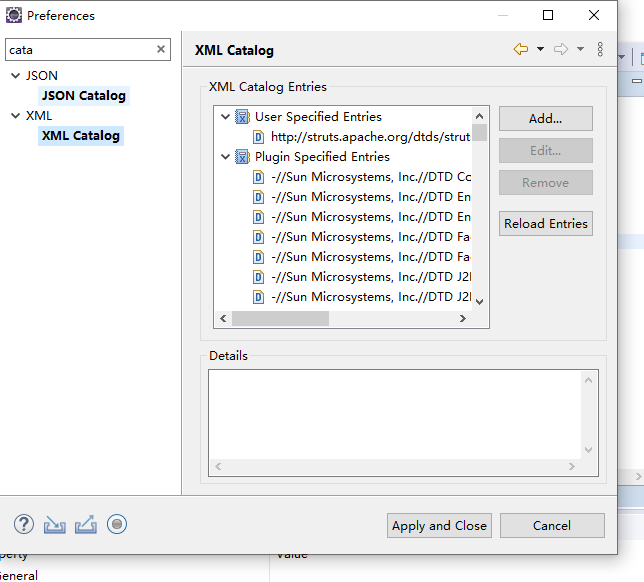Viewport: 644px width, 582px height.
Task: Click the Help question mark icon
Action: pos(24,524)
